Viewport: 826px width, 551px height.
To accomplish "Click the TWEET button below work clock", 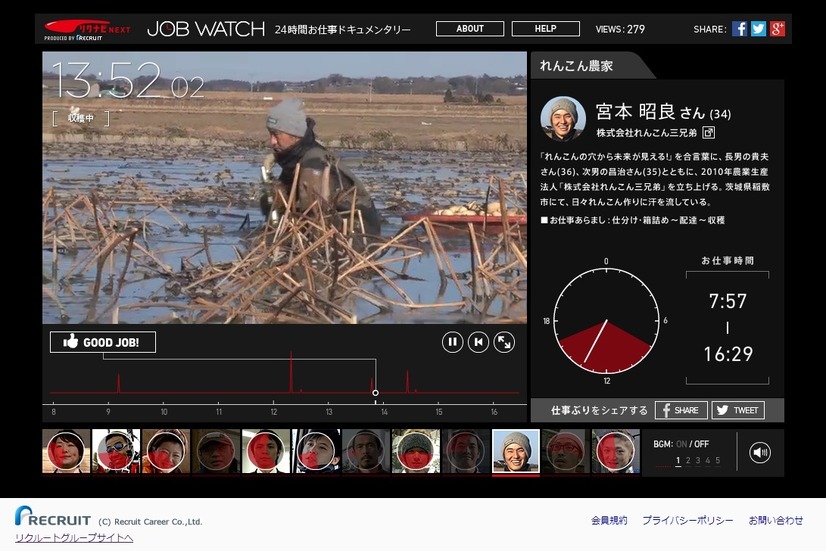I will [x=738, y=410].
